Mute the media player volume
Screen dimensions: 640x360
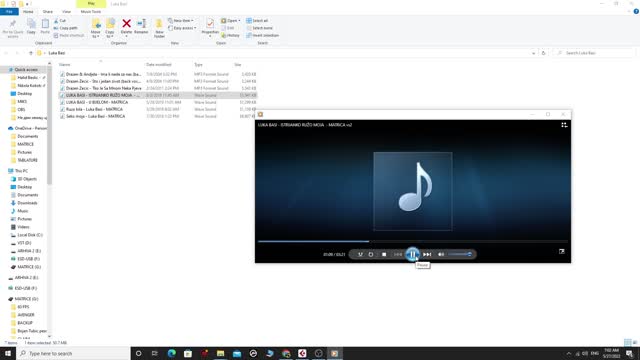pos(441,254)
